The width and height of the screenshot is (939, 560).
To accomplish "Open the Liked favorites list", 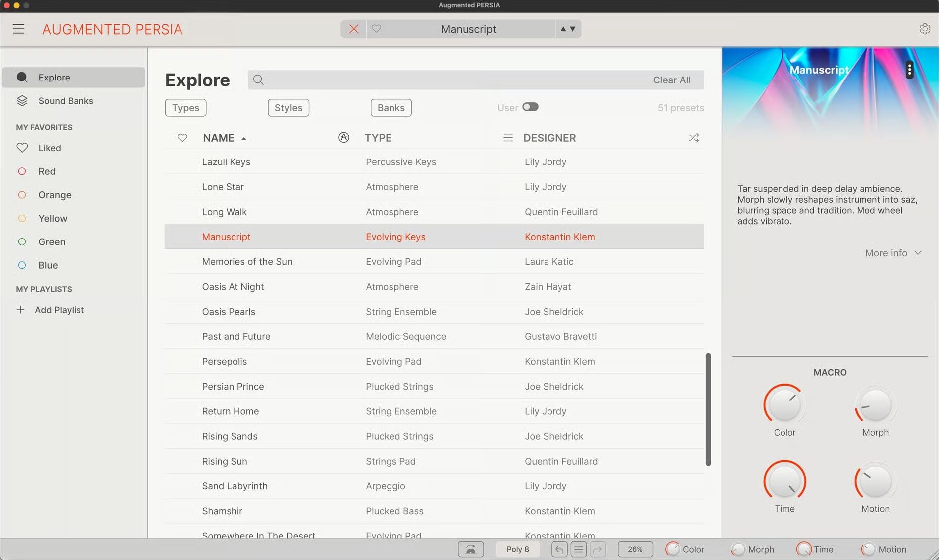I will click(x=49, y=148).
